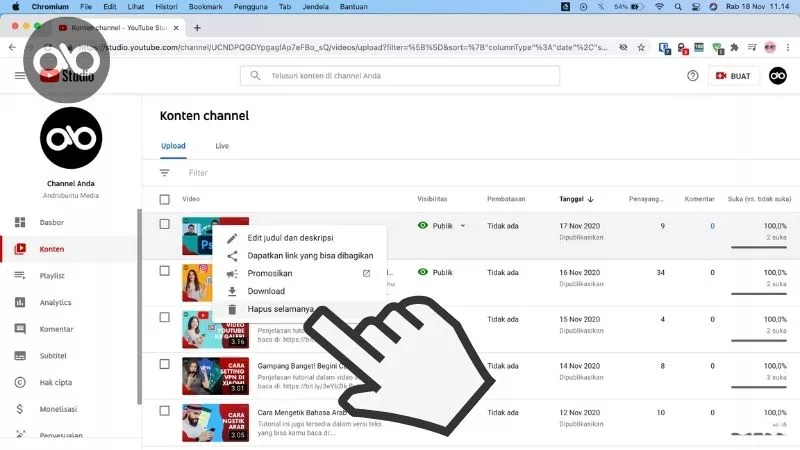Switch to the Upload tab
This screenshot has width=800, height=450.
(173, 146)
